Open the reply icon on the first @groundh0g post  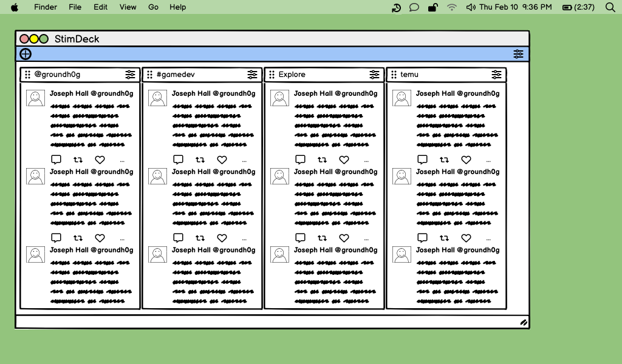56,159
